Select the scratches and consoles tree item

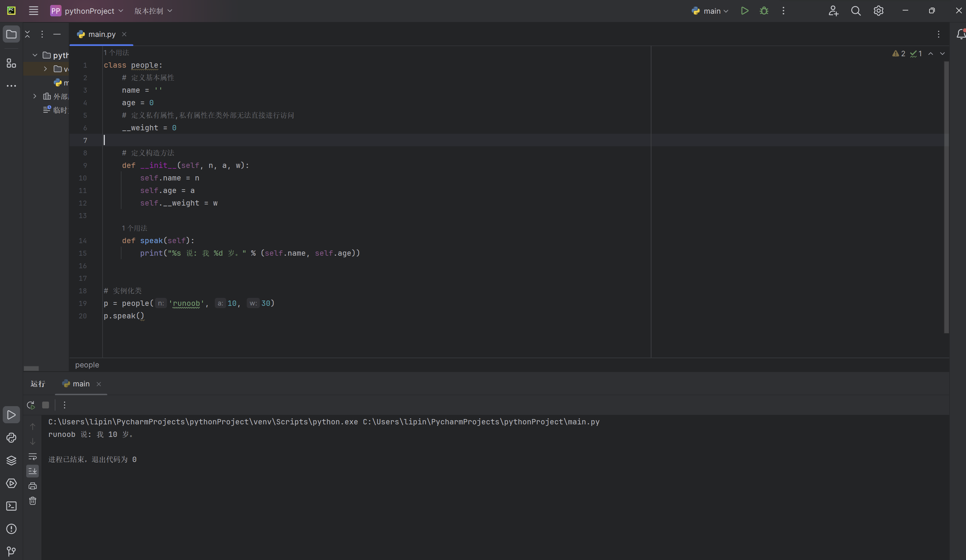point(56,110)
